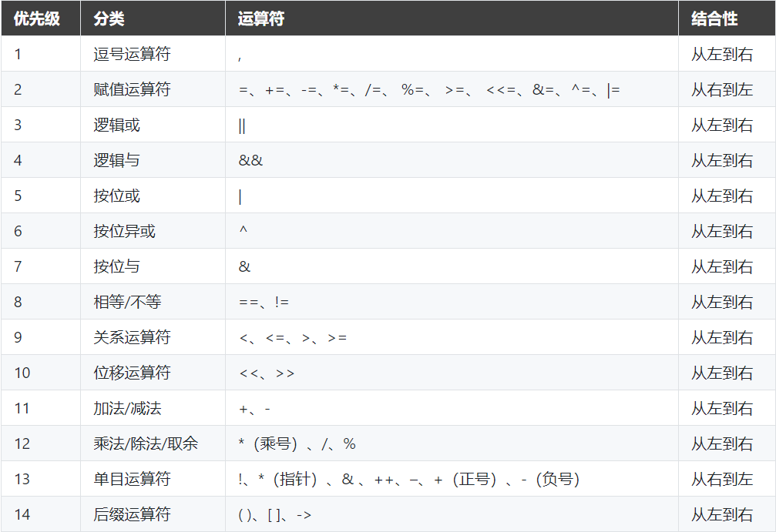
Task: Click priority number 10 cell
Action: tap(22, 373)
